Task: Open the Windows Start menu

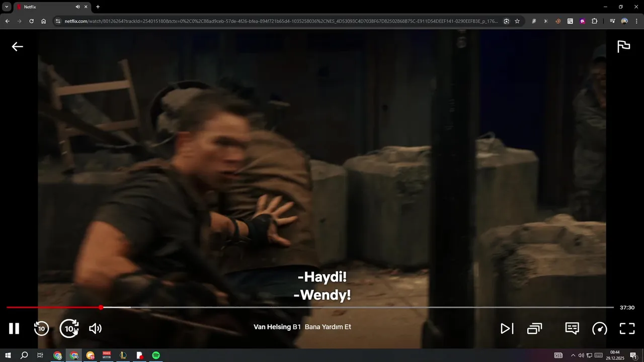Action: pos(8,355)
